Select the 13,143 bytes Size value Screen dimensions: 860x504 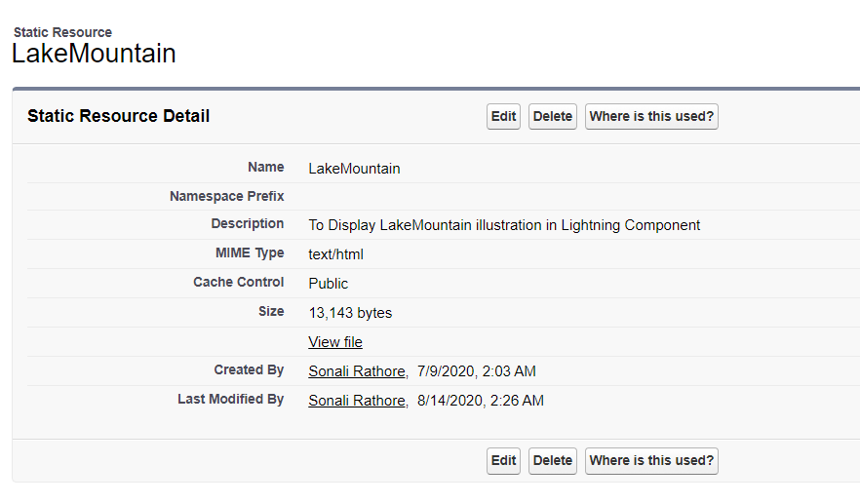(350, 313)
